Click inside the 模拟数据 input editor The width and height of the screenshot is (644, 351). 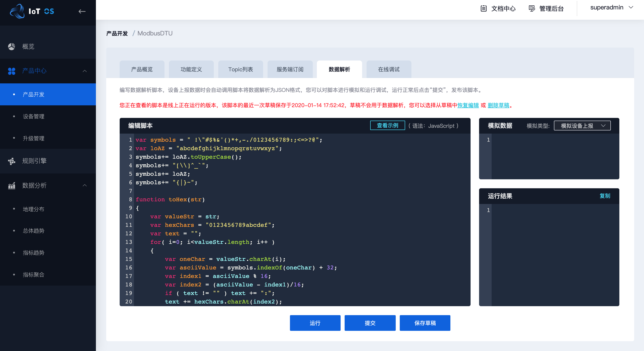tap(555, 156)
